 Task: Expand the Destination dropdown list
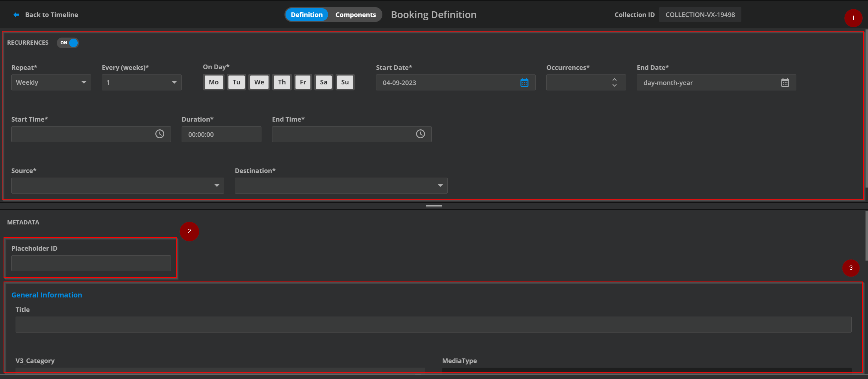[x=341, y=185]
